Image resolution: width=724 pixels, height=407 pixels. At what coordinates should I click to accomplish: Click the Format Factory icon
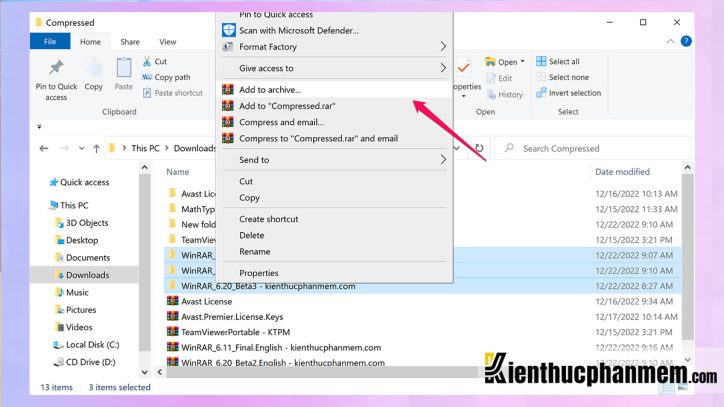click(228, 47)
